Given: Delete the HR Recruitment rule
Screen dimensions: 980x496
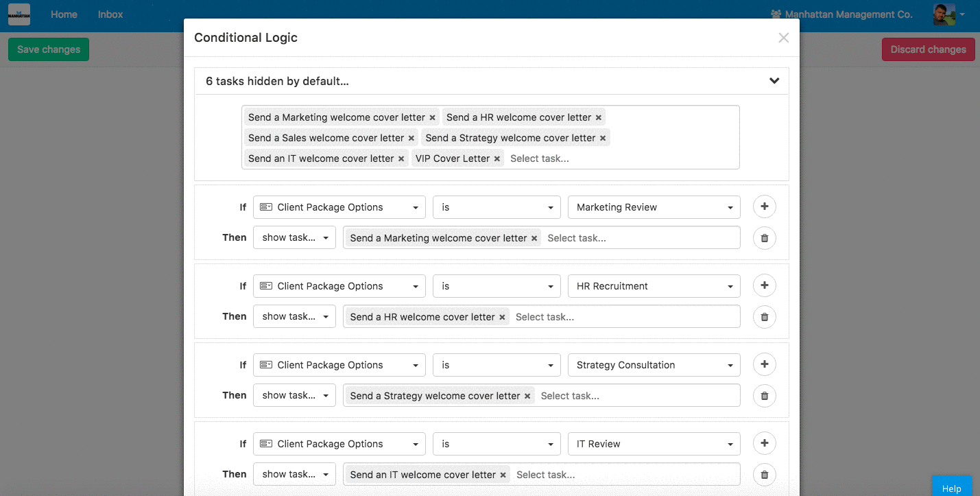Looking at the screenshot, I should (x=765, y=317).
